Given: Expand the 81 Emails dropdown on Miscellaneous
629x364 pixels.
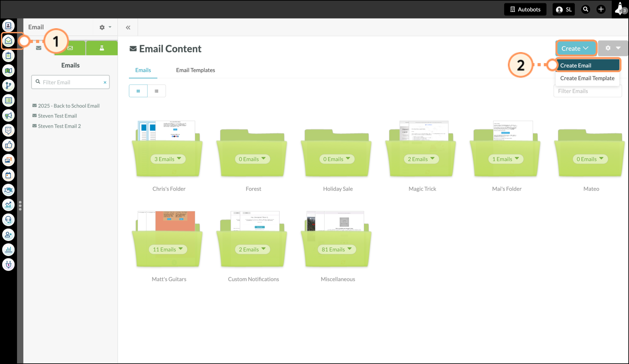Looking at the screenshot, I should click(337, 249).
